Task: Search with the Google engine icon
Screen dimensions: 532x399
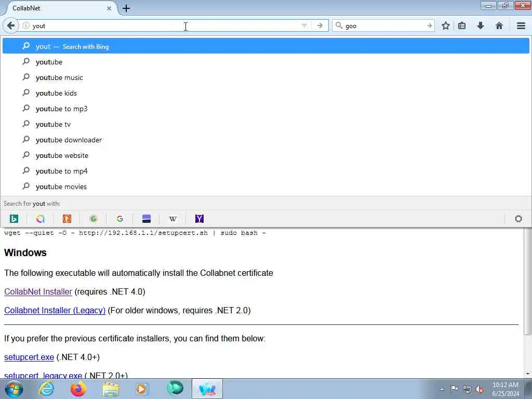Action: coord(120,219)
